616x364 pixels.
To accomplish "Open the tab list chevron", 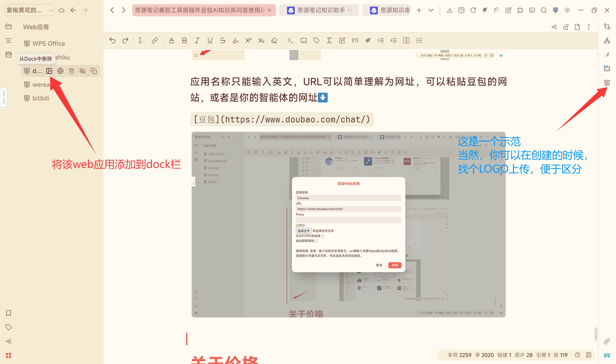I will point(431,10).
